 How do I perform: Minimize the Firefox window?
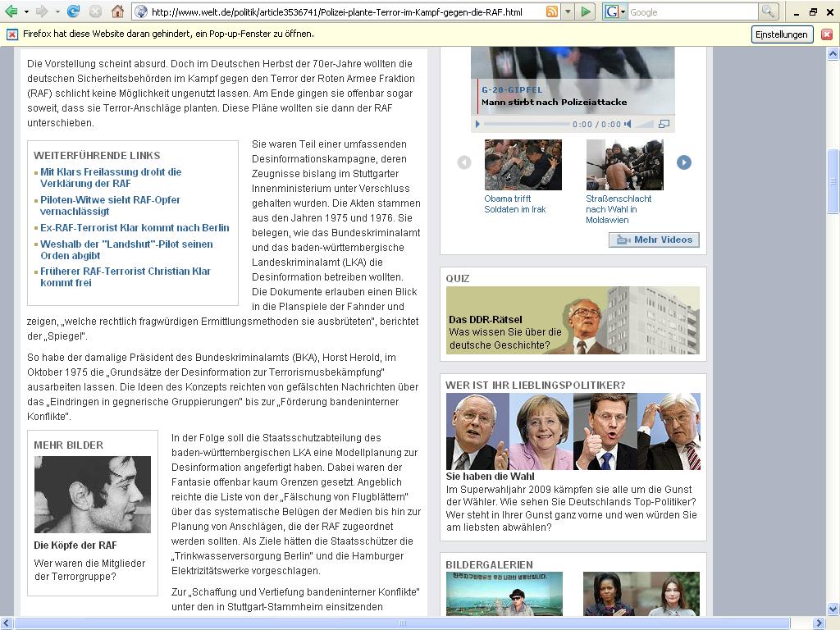coord(797,13)
